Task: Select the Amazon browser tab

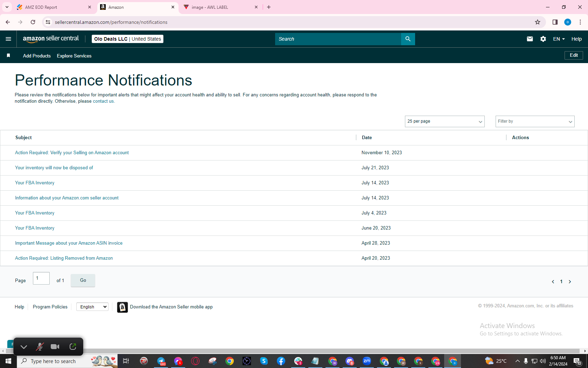Action: point(137,7)
